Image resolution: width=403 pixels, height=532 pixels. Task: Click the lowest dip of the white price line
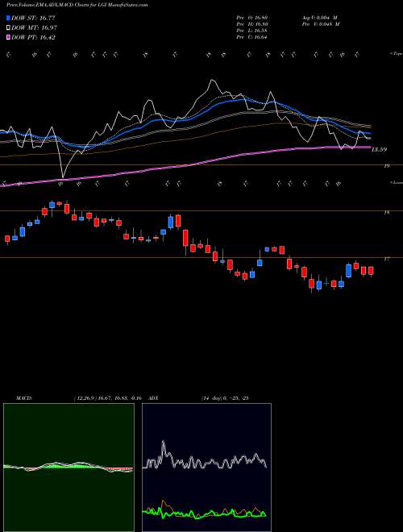pyautogui.click(x=63, y=177)
